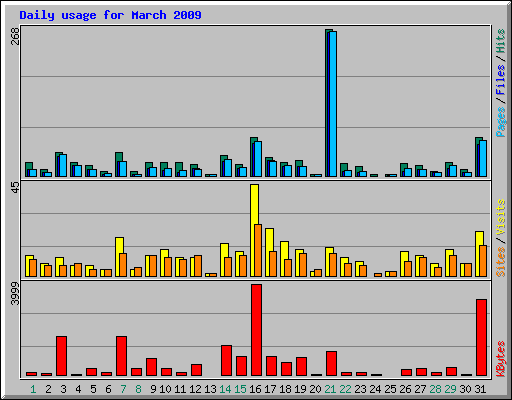Click day label 24 on the x-axis
Image resolution: width=512 pixels, height=400 pixels.
tap(375, 389)
